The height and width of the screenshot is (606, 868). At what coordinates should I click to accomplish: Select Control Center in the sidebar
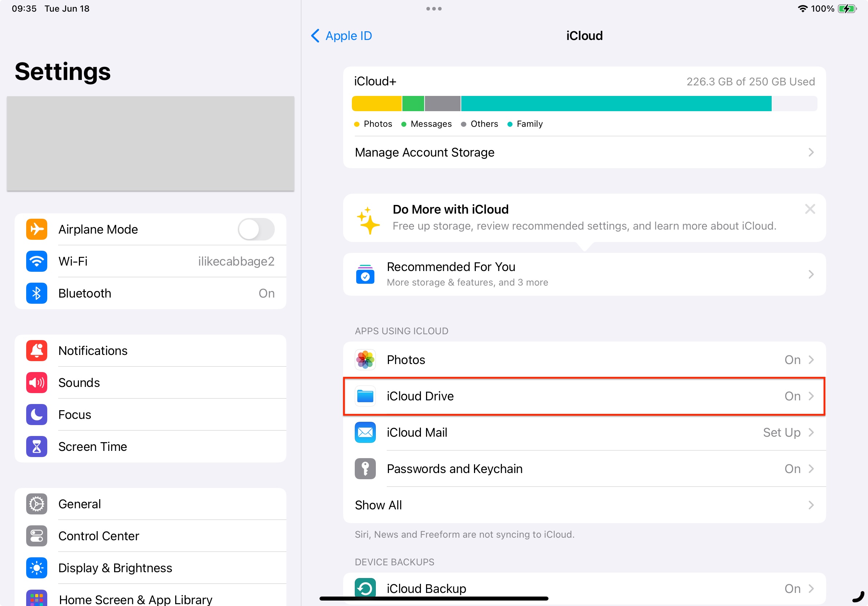click(x=98, y=536)
